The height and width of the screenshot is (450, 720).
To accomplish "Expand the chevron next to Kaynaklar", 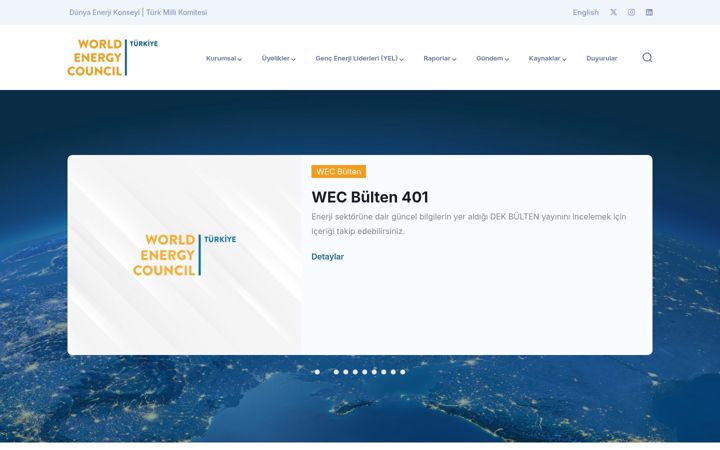I will (x=564, y=59).
